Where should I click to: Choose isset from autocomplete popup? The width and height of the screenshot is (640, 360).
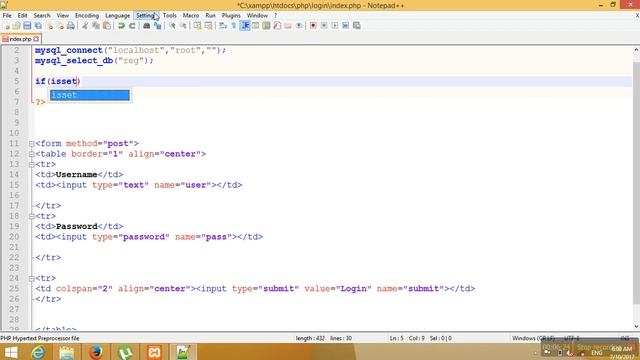pos(90,95)
